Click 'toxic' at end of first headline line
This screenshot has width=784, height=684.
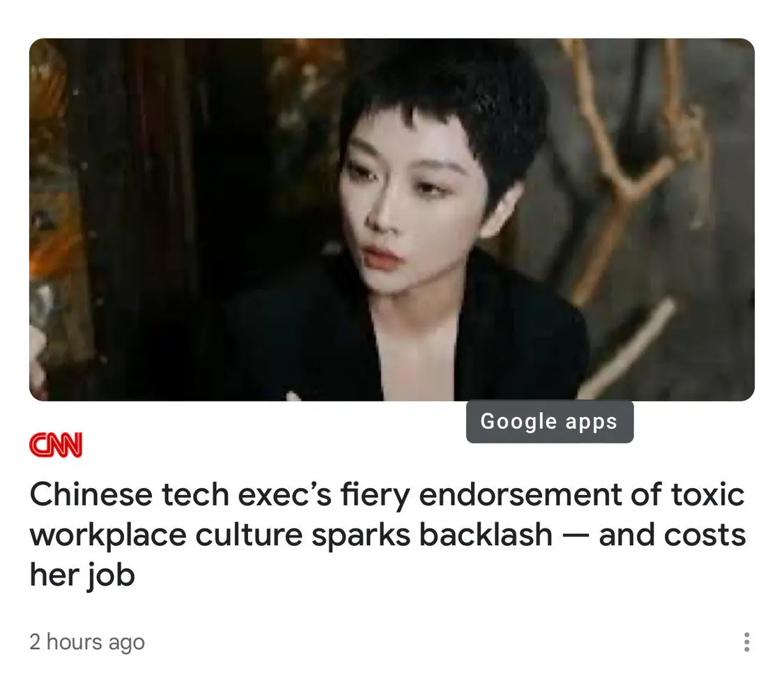[x=707, y=494]
